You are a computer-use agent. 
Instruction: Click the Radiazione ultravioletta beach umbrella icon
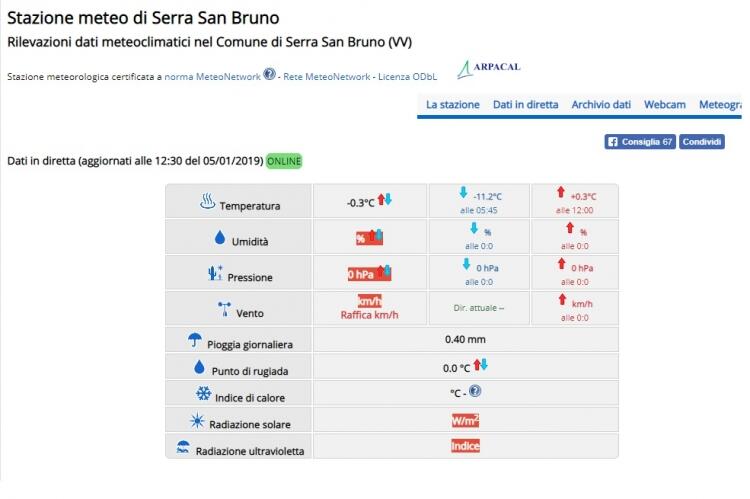click(183, 448)
